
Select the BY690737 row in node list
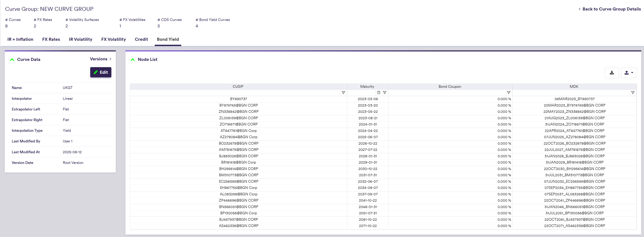click(238, 99)
